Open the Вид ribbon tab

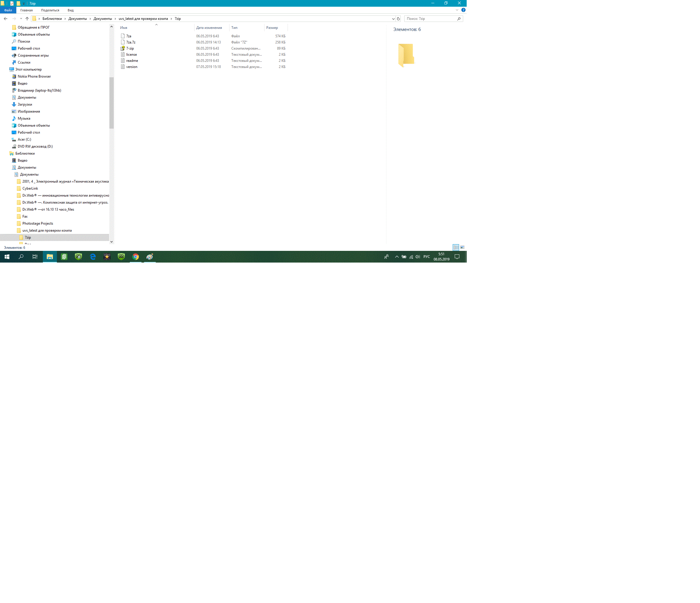pos(70,10)
